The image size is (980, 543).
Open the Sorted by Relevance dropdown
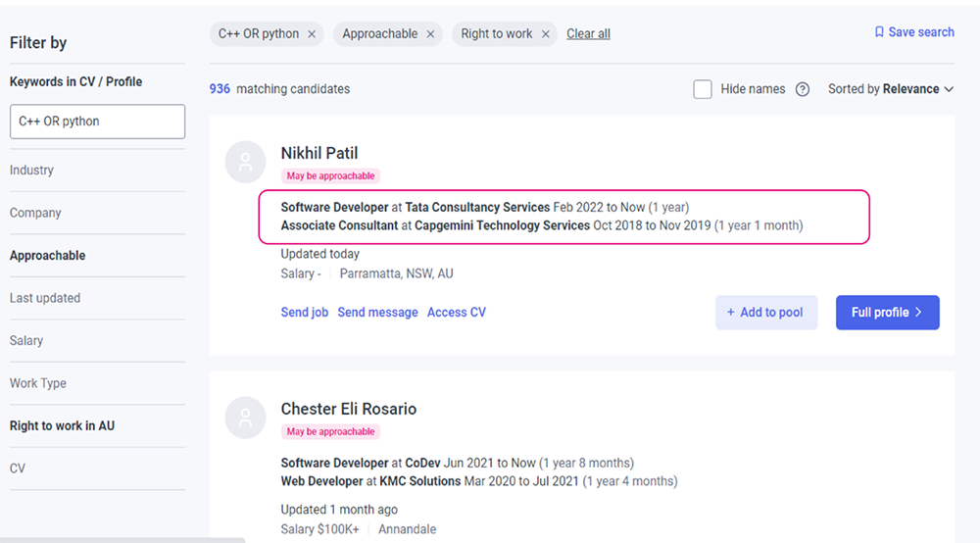(890, 89)
